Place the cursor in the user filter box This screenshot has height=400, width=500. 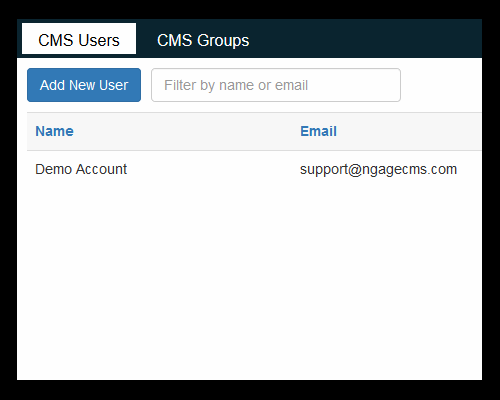pyautogui.click(x=276, y=85)
